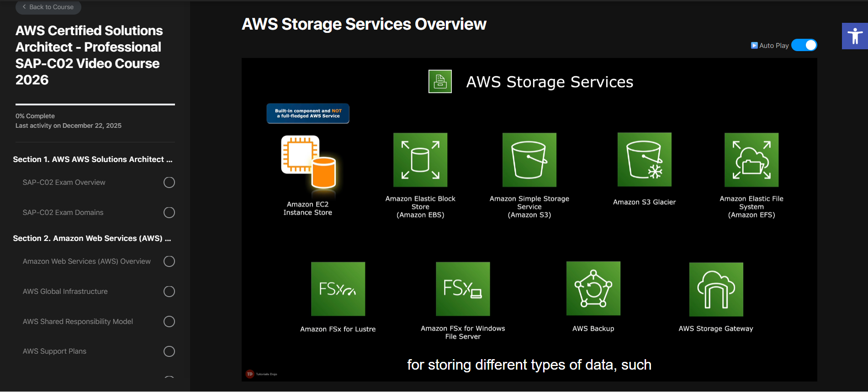Click the Amazon Elastic File System icon

752,160
